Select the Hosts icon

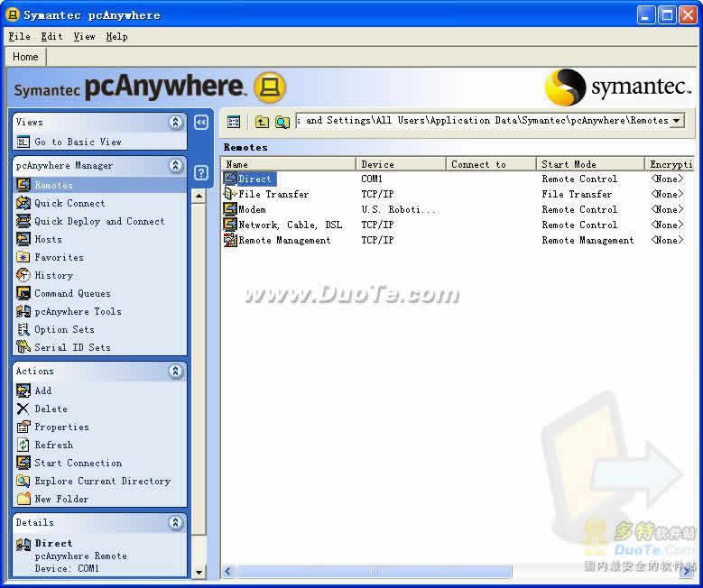[x=23, y=239]
